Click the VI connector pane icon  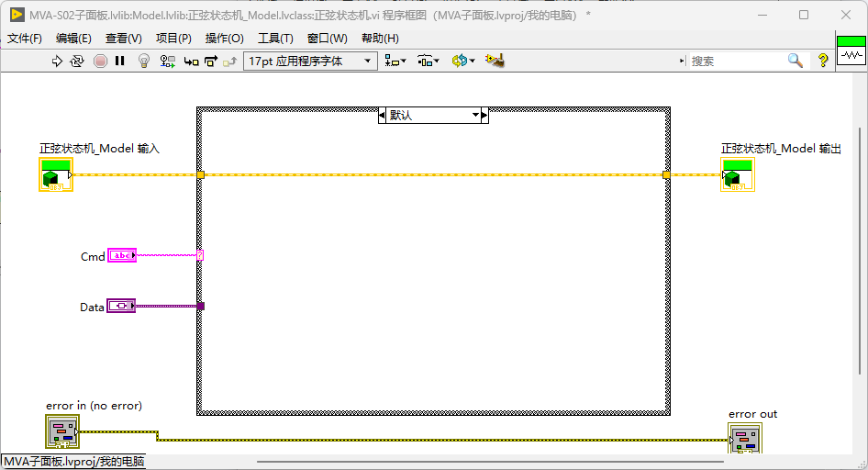click(851, 50)
